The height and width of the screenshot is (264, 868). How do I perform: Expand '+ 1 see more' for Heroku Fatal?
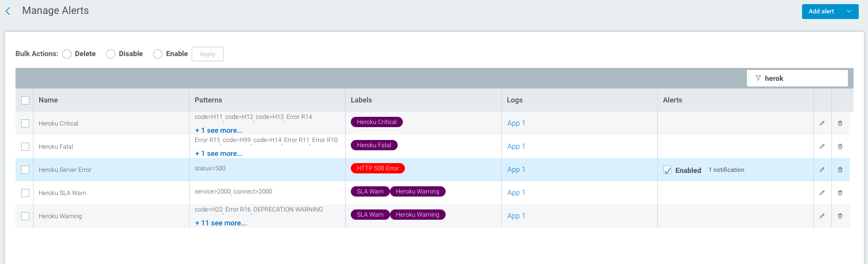[219, 154]
